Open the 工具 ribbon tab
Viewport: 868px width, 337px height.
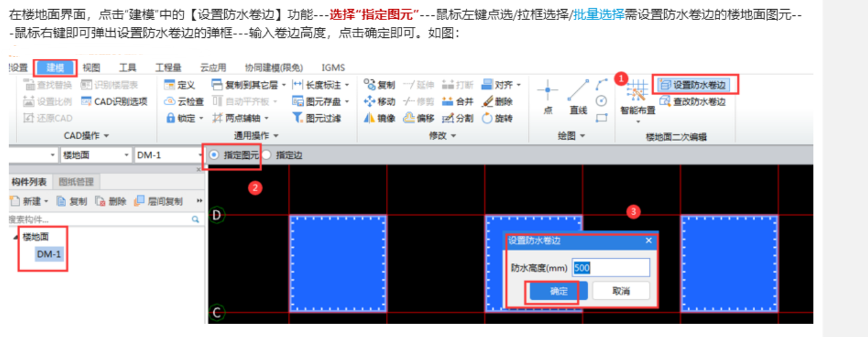point(127,68)
